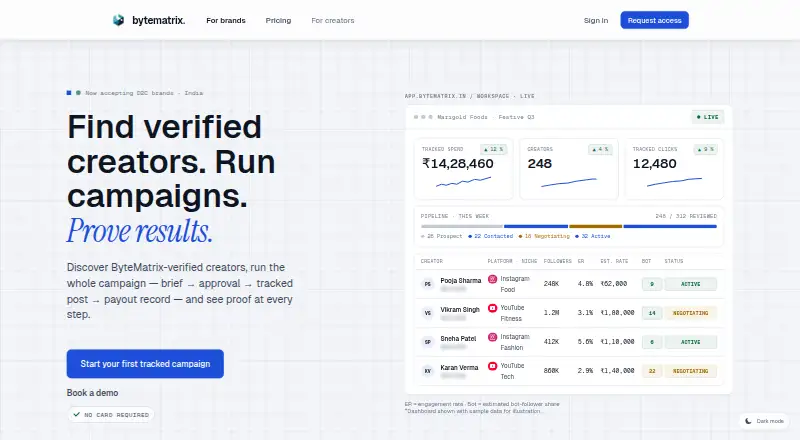Click the Est. Rate column header

614,261
